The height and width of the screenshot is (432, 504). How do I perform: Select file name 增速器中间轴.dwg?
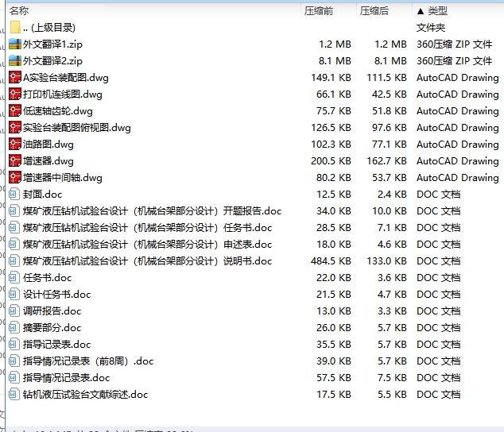[x=63, y=178]
